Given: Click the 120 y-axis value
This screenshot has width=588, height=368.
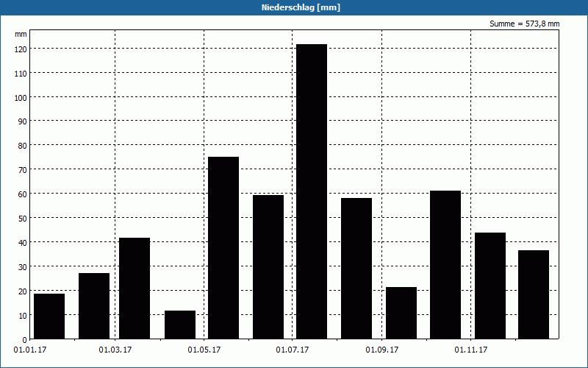Looking at the screenshot, I should pyautogui.click(x=21, y=49).
